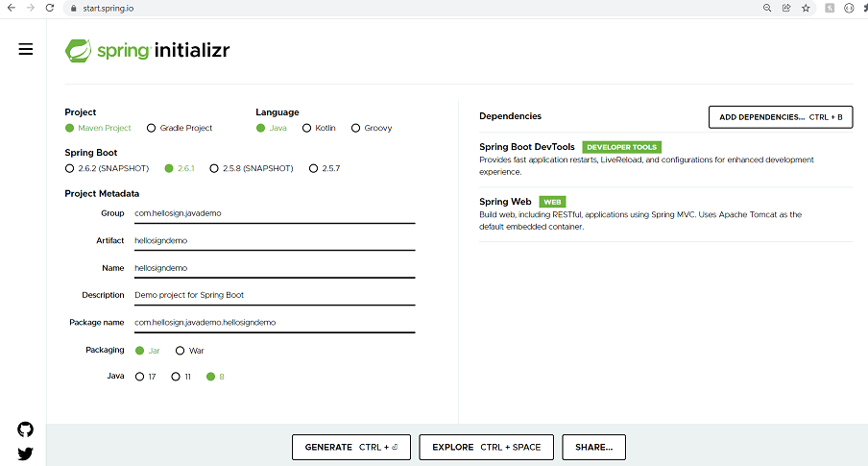
Task: Select Java version 8
Action: coord(215,377)
